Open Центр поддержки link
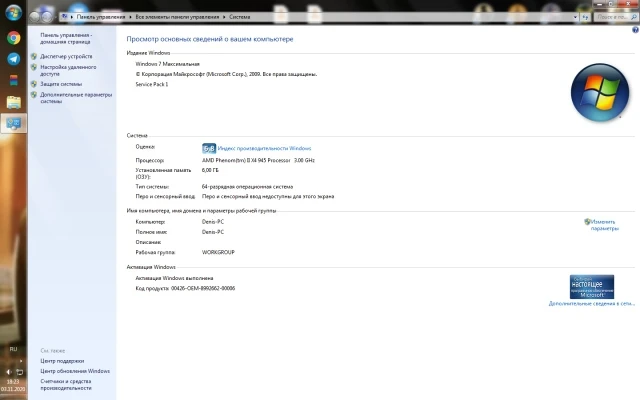 tap(62, 361)
